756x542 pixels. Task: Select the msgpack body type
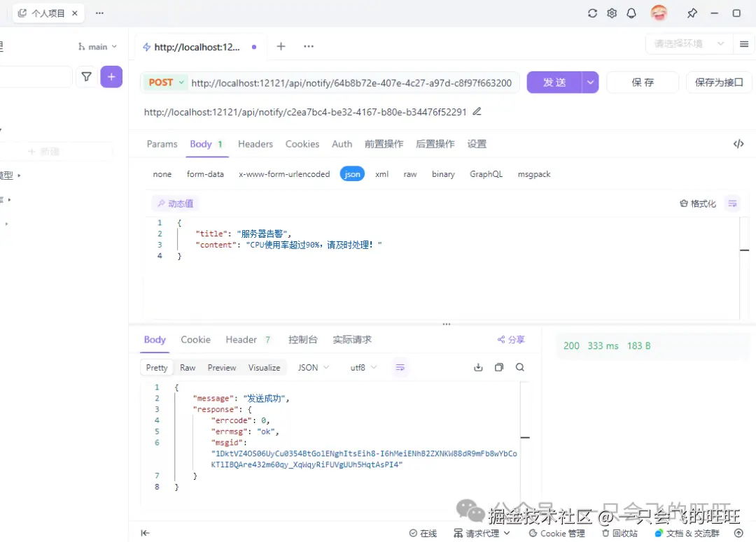tap(534, 174)
